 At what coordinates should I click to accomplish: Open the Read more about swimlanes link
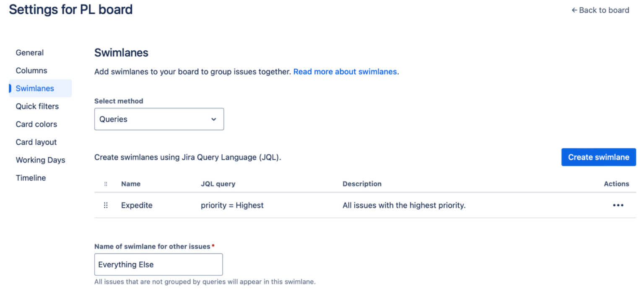[x=345, y=72]
